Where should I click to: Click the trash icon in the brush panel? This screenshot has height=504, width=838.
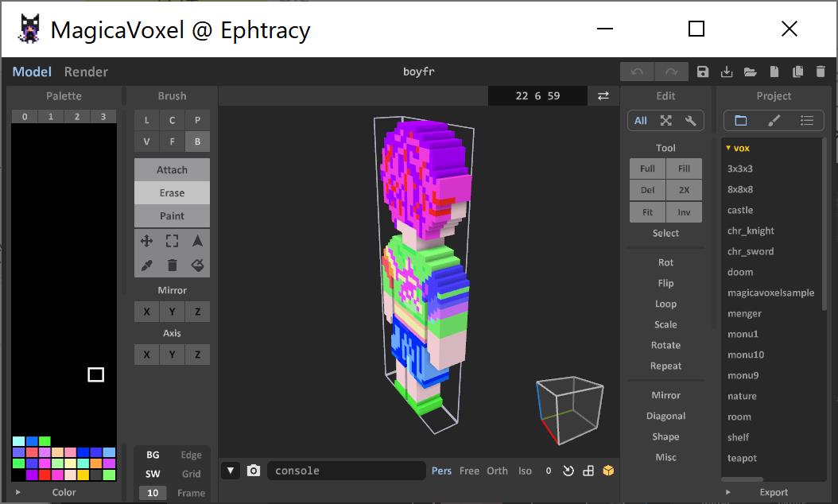(x=172, y=266)
